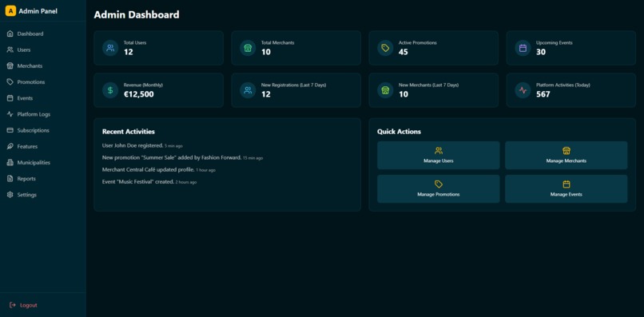Screen dimensions: 644x317
Task: Click the calendar icon in Manage Events button
Action: (566, 184)
